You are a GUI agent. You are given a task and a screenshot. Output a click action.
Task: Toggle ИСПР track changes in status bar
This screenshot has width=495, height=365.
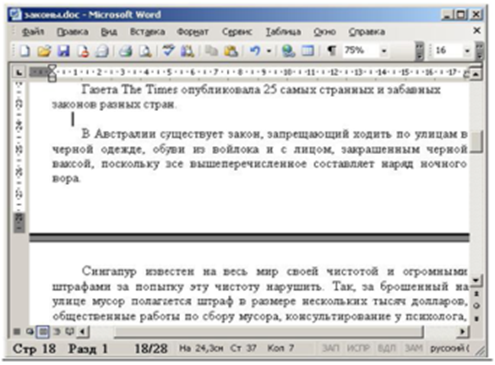tap(358, 348)
